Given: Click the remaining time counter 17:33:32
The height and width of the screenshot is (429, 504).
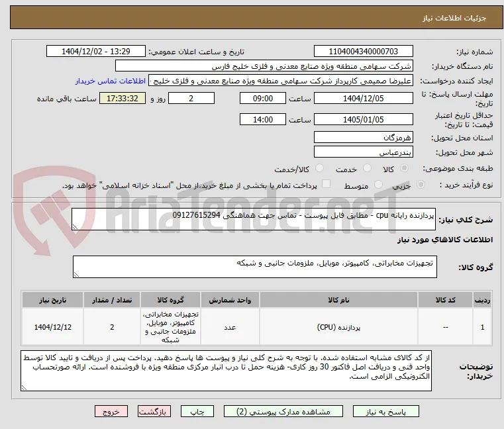Looking at the screenshot, I should (x=123, y=99).
